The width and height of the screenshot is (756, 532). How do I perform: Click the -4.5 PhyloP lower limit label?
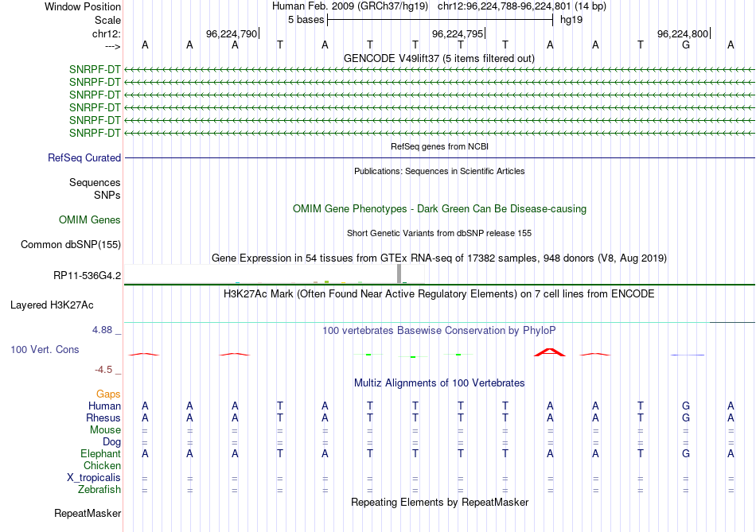pyautogui.click(x=103, y=370)
